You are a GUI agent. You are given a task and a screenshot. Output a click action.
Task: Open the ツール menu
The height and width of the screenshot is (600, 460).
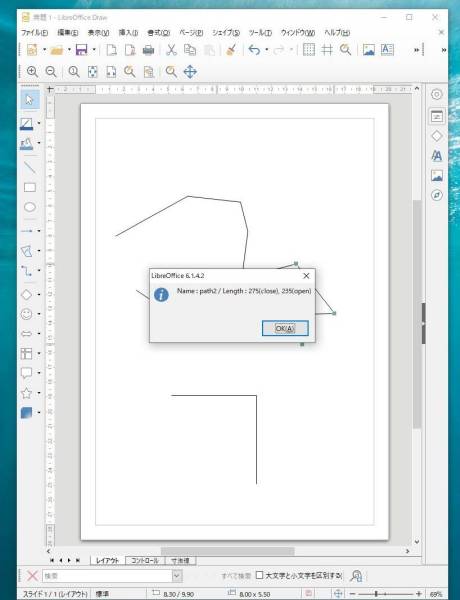(x=260, y=33)
